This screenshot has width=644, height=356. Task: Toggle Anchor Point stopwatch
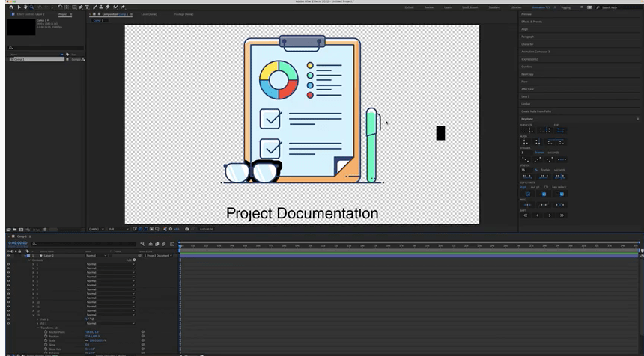(x=46, y=332)
